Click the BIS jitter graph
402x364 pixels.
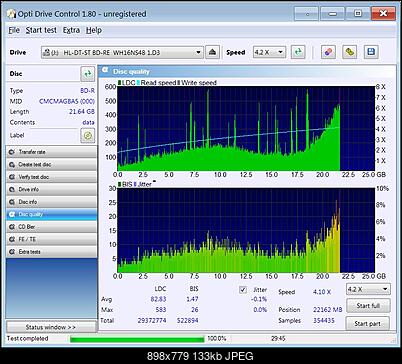click(x=246, y=230)
